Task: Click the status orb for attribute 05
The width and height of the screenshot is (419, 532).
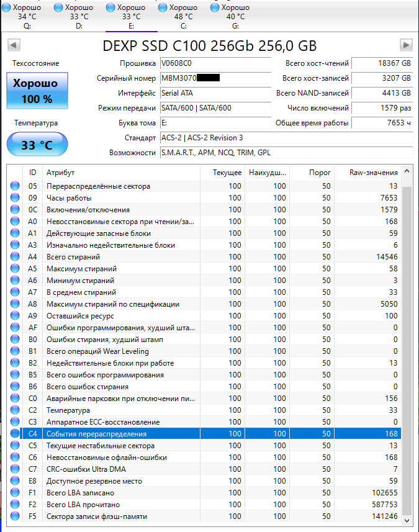Action: coord(15,186)
